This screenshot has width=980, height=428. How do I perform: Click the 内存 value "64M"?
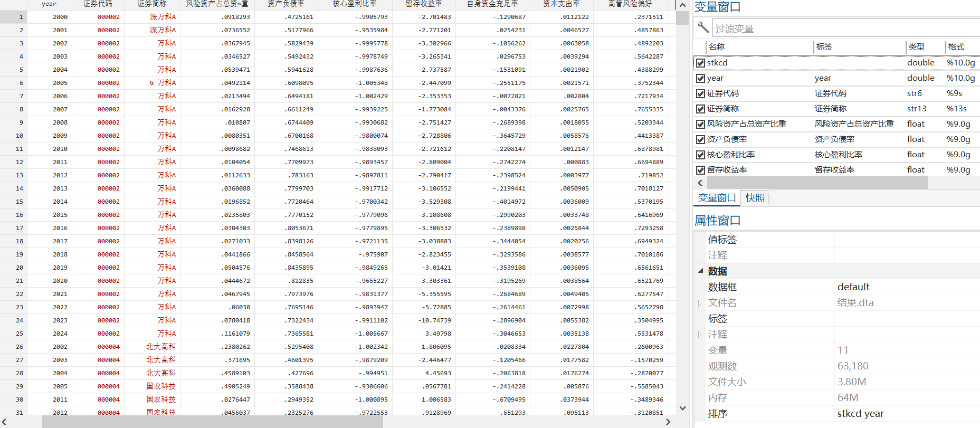[848, 398]
